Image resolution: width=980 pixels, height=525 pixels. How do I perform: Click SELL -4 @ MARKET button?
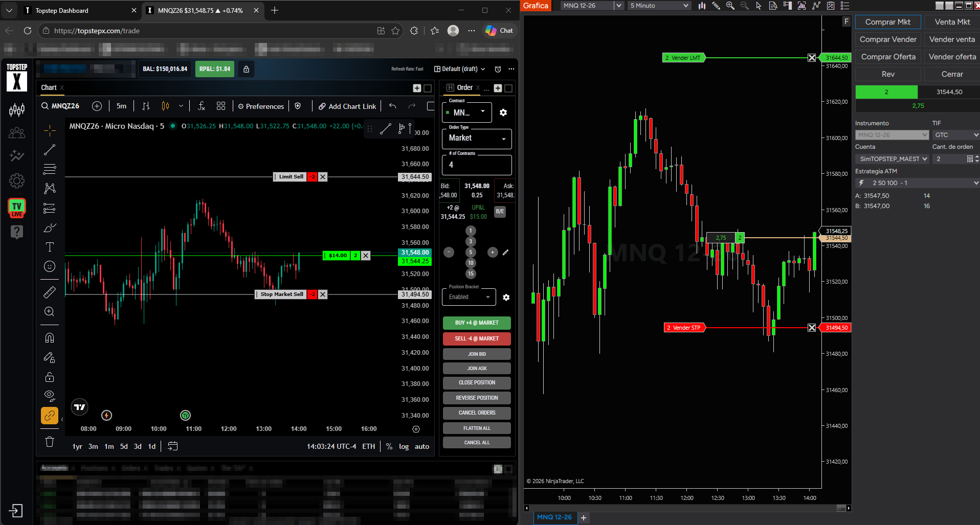pos(477,338)
